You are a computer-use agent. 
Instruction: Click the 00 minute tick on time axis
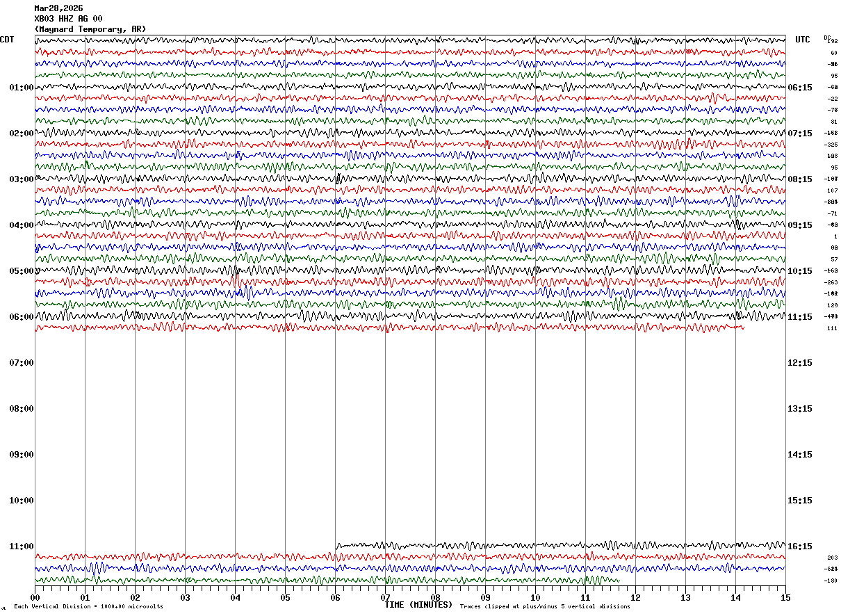coord(35,597)
